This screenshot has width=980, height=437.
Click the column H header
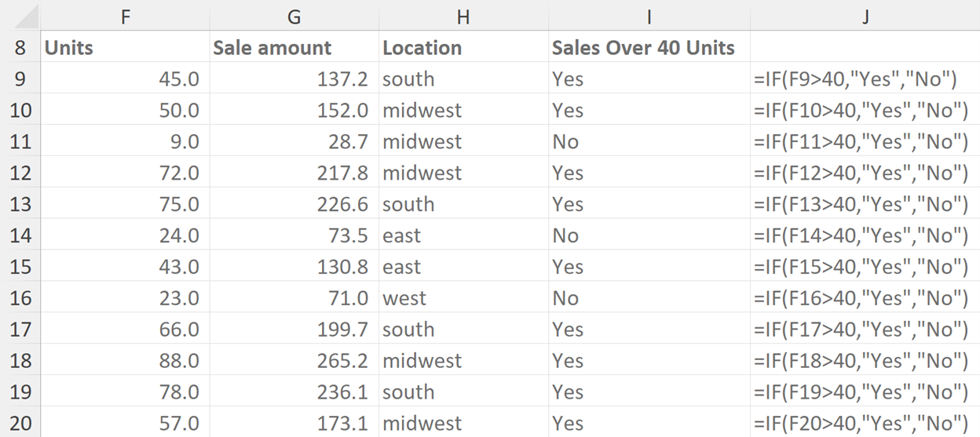[463, 16]
